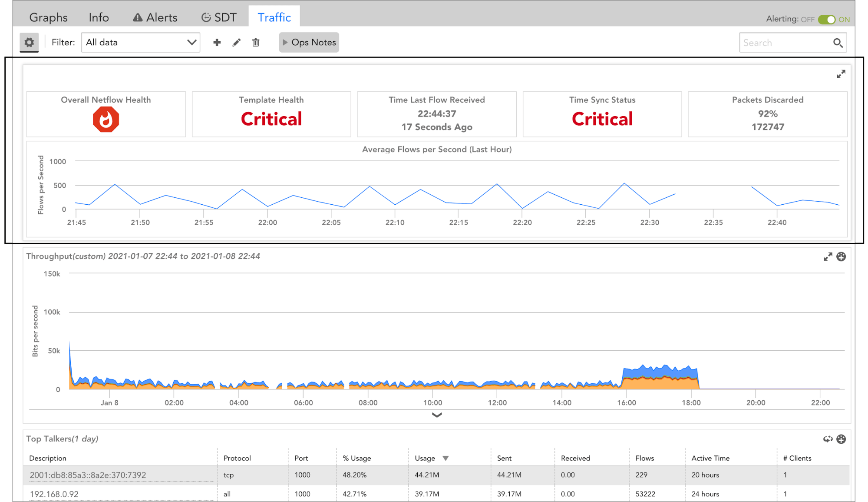
Task: Sort by the Usage column arrow
Action: 446,458
